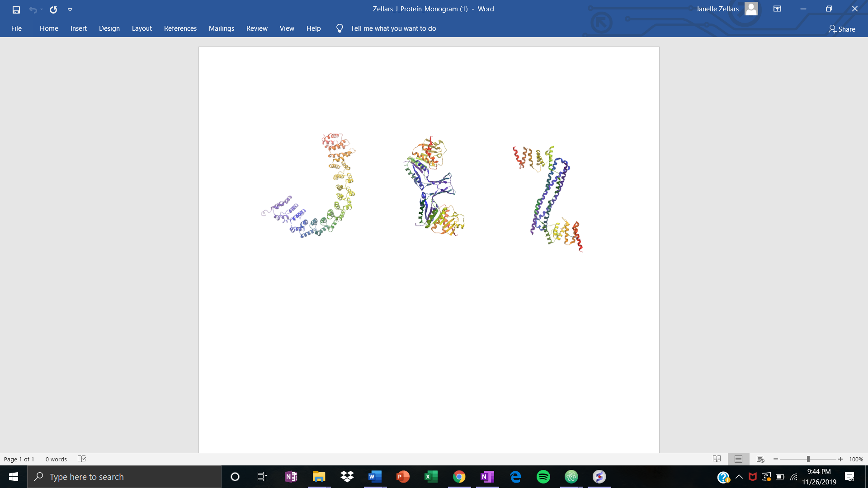Switch to Read Mode view
The width and height of the screenshot is (868, 488).
pos(717,459)
